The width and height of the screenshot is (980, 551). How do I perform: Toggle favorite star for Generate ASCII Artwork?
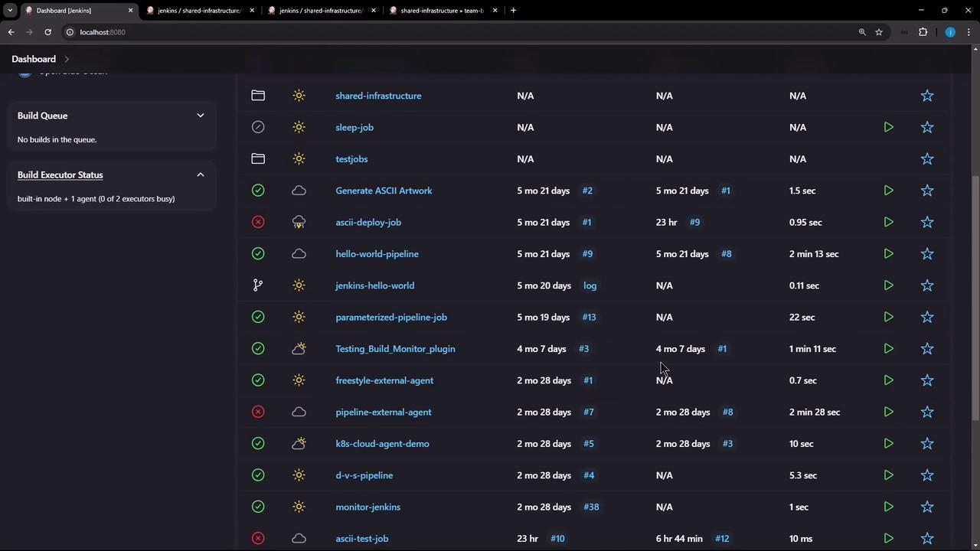pyautogui.click(x=927, y=191)
